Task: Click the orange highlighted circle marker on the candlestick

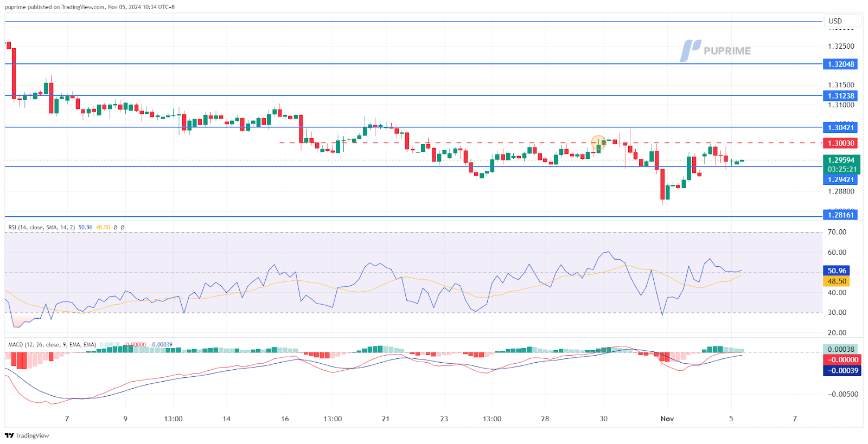Action: [598, 143]
